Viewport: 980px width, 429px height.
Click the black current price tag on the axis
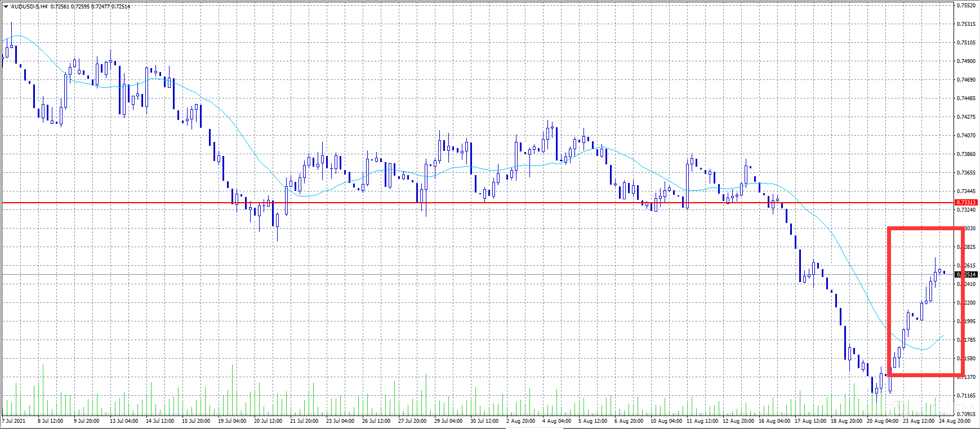[x=966, y=275]
